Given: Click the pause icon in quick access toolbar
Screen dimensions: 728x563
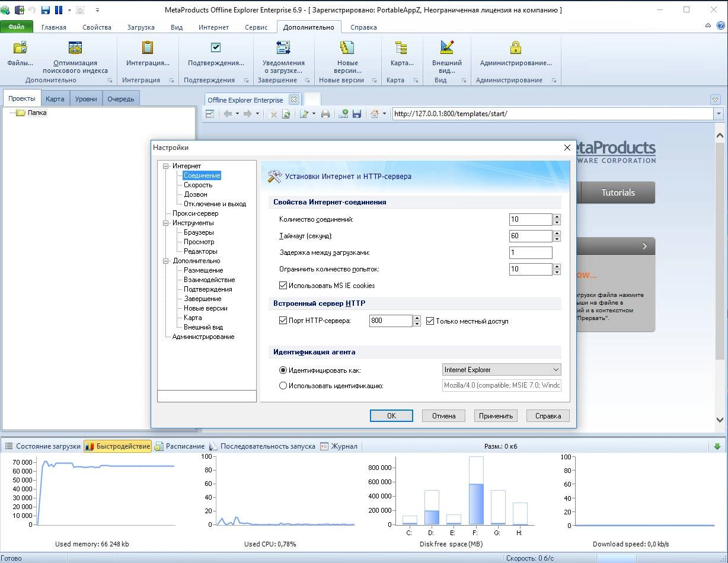Looking at the screenshot, I should click(x=59, y=10).
